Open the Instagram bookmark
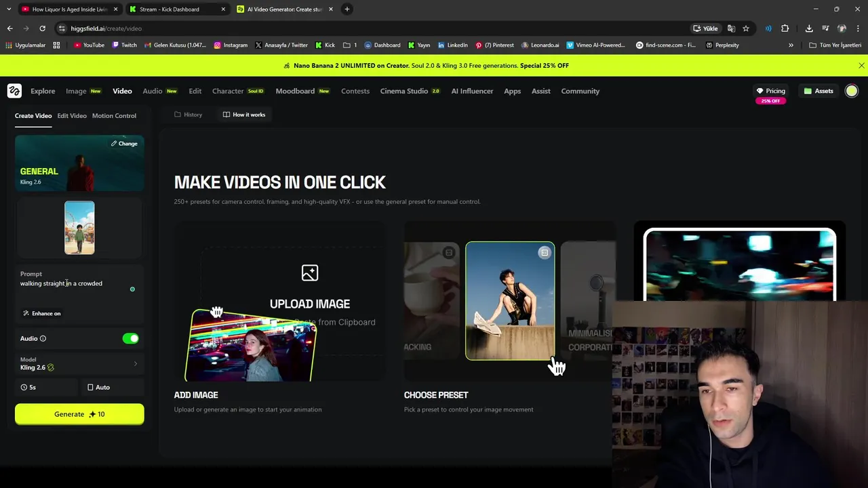 [x=231, y=45]
